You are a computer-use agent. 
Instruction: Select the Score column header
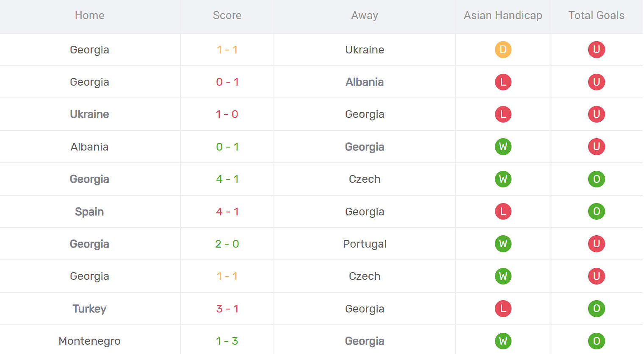point(227,15)
